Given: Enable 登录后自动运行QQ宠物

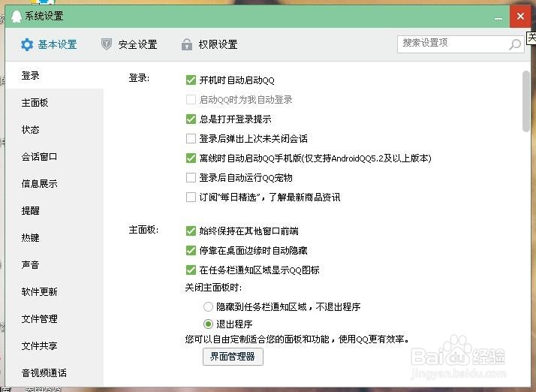Looking at the screenshot, I should coord(191,177).
